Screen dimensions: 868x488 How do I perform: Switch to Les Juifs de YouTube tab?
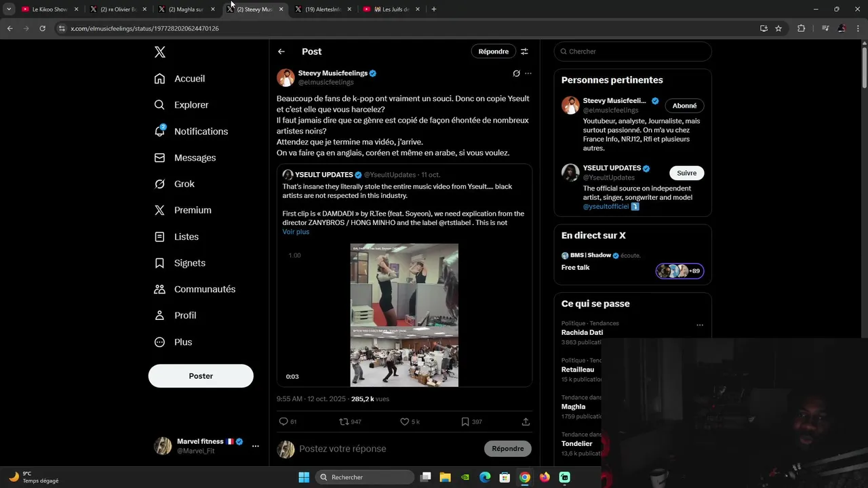point(390,9)
